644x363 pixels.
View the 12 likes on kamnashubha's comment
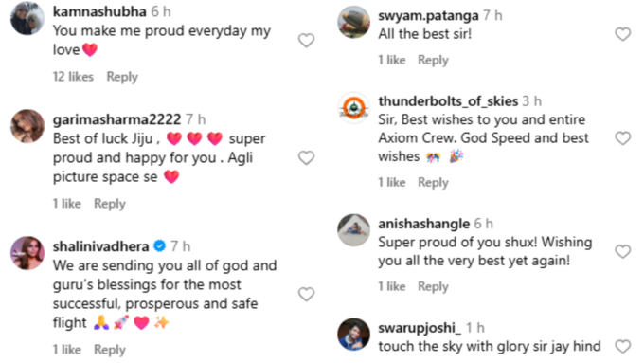point(73,77)
